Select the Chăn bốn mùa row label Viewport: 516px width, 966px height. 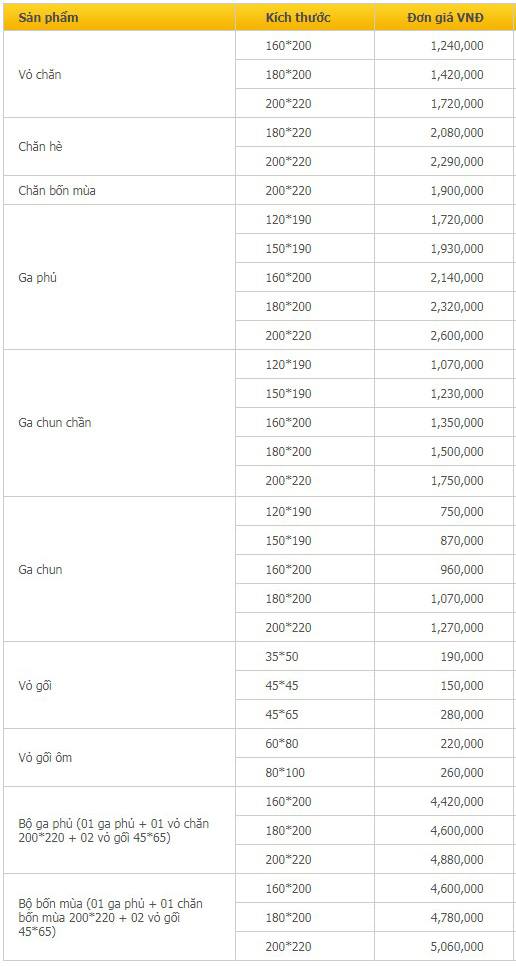click(119, 190)
